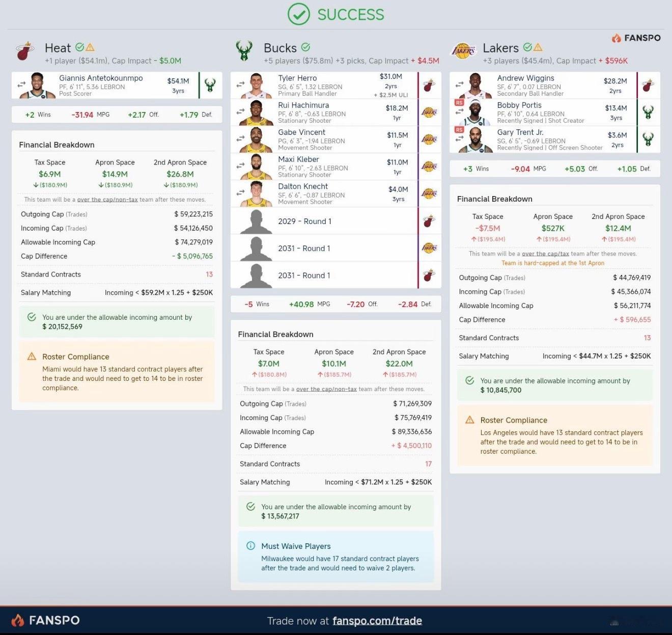This screenshot has height=635, width=672.
Task: Click the green check next to Bucks heading
Action: 305,47
